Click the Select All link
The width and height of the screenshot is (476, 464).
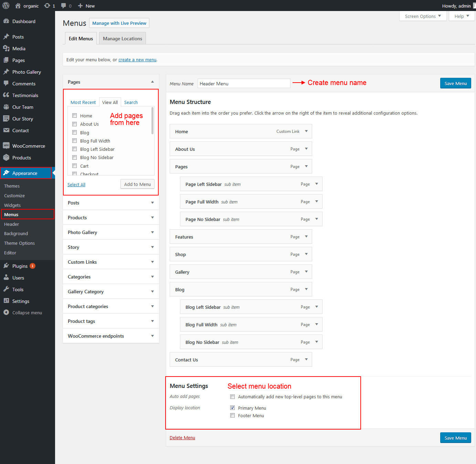coord(76,184)
